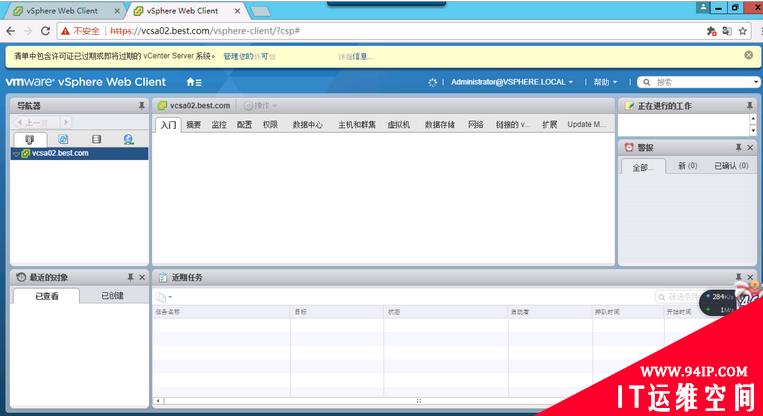Click the navigator history forward arrow

66,122
